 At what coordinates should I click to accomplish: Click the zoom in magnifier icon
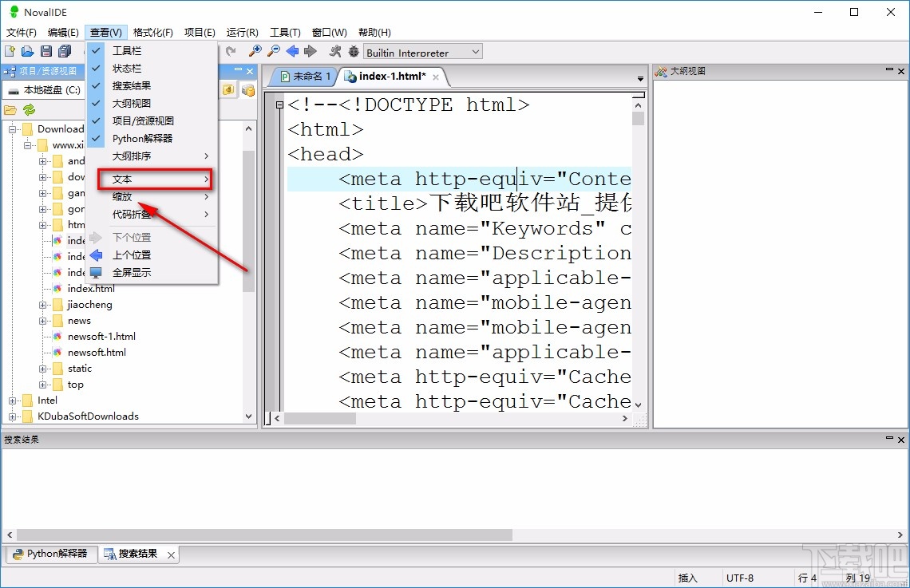click(255, 51)
